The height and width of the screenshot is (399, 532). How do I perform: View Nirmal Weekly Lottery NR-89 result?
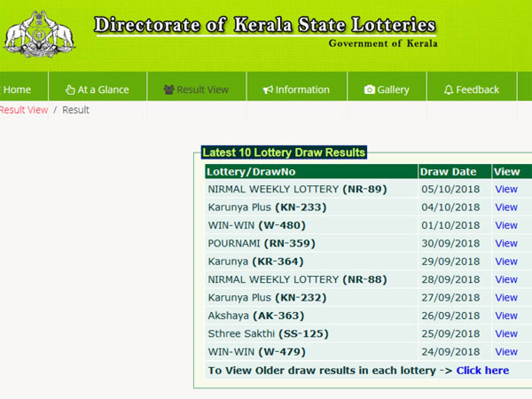click(x=506, y=189)
